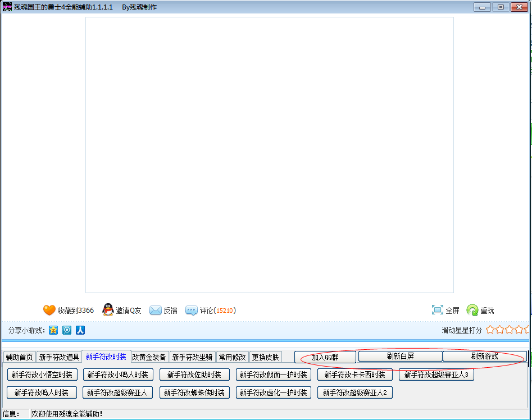Click the 信息 status label
532x420 pixels.
click(x=11, y=414)
